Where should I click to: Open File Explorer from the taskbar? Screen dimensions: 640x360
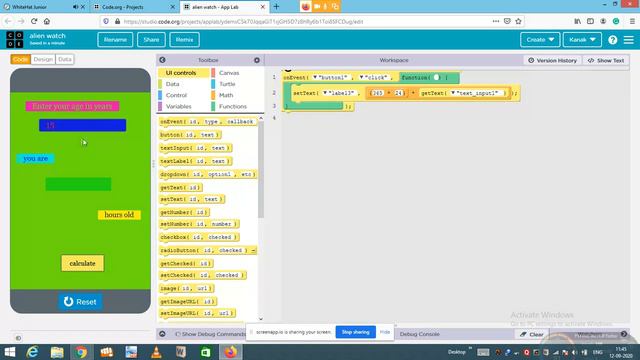pyautogui.click(x=57, y=352)
